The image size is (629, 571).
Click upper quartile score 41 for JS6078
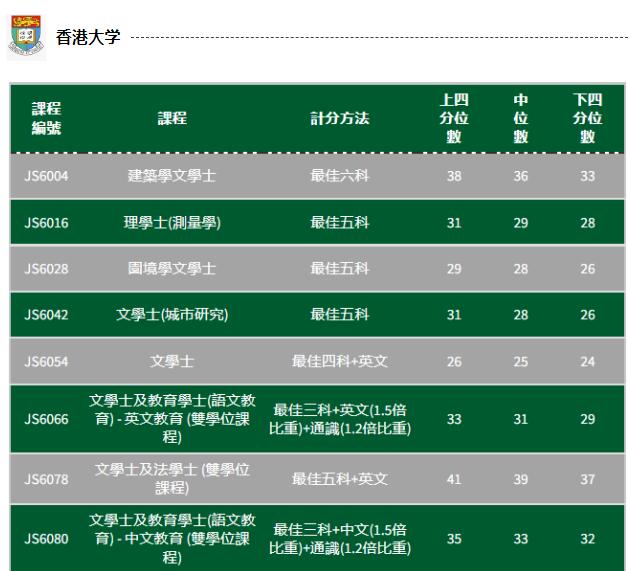coord(454,479)
